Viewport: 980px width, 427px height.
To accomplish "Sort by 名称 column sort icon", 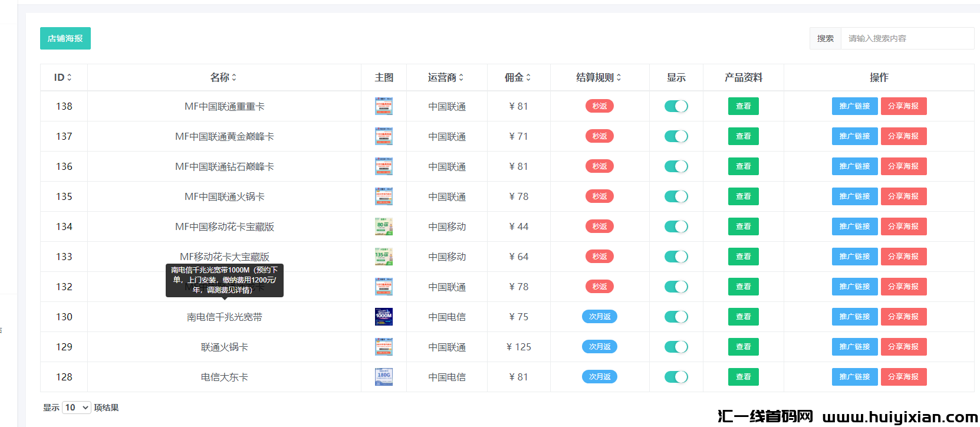I will click(234, 77).
